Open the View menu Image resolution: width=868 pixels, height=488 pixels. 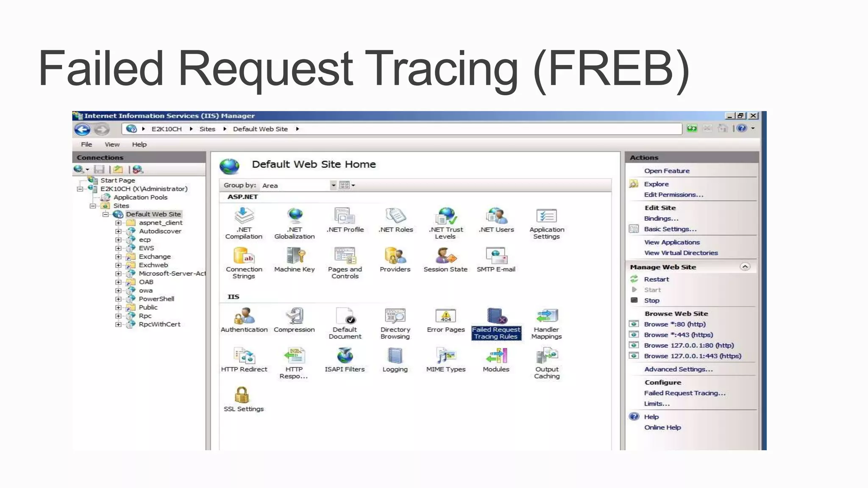pyautogui.click(x=112, y=144)
